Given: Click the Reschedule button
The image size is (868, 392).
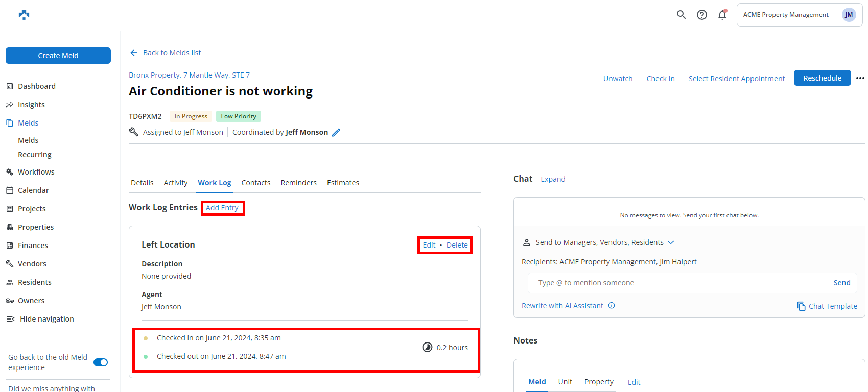Looking at the screenshot, I should pyautogui.click(x=822, y=78).
